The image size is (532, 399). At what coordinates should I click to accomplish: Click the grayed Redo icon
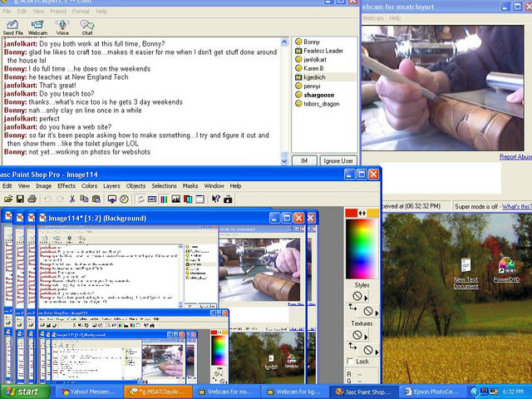click(x=60, y=199)
